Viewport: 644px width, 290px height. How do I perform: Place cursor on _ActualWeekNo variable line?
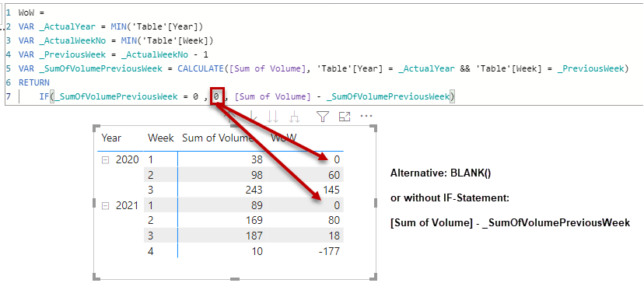point(116,40)
